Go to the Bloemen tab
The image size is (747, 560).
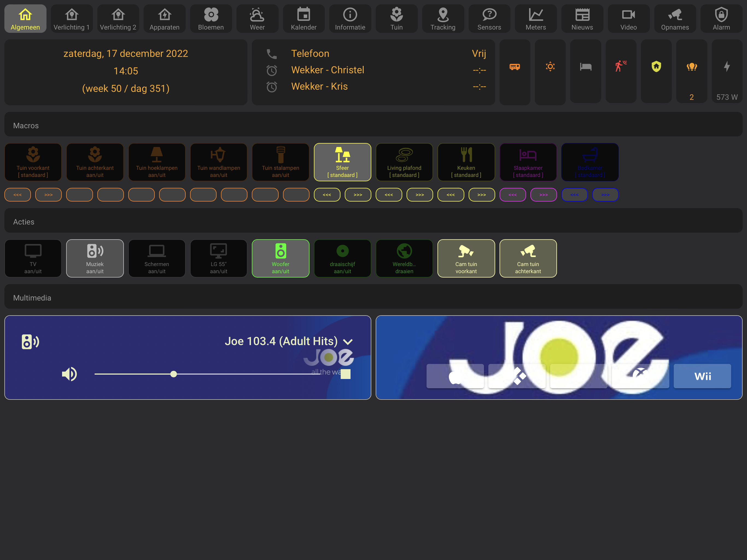tap(211, 19)
